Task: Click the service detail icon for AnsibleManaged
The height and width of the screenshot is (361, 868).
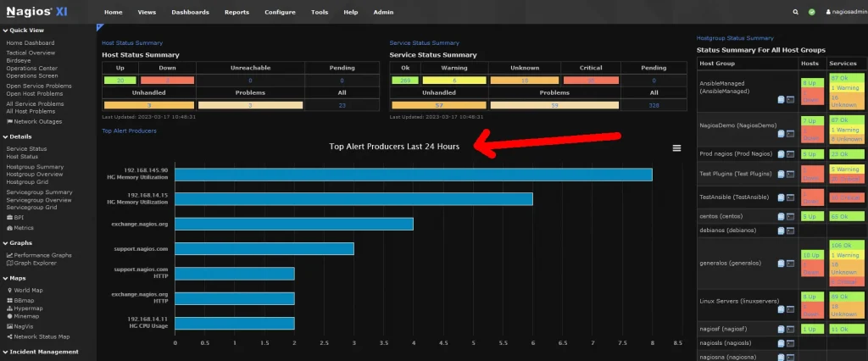Action: coord(781,100)
